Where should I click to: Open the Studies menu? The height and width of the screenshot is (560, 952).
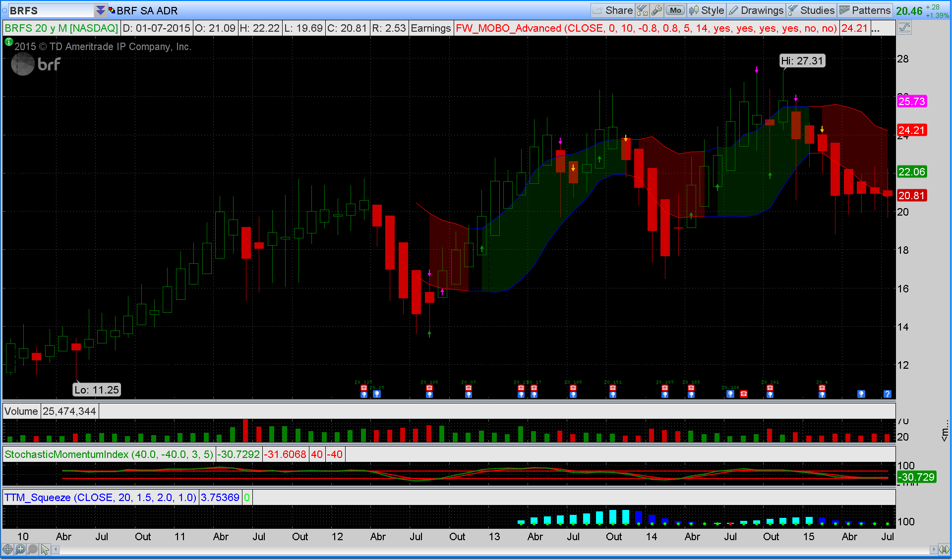(x=812, y=10)
